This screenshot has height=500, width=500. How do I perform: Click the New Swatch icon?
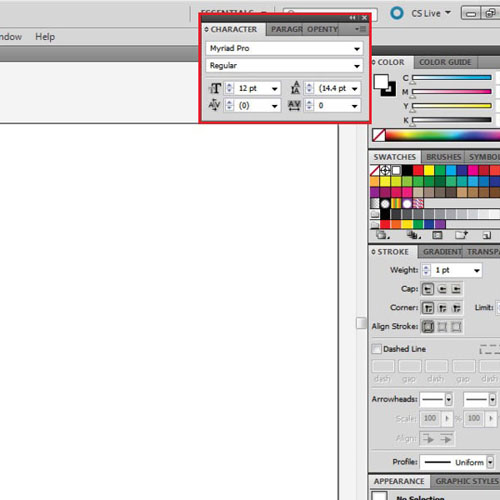[x=486, y=236]
